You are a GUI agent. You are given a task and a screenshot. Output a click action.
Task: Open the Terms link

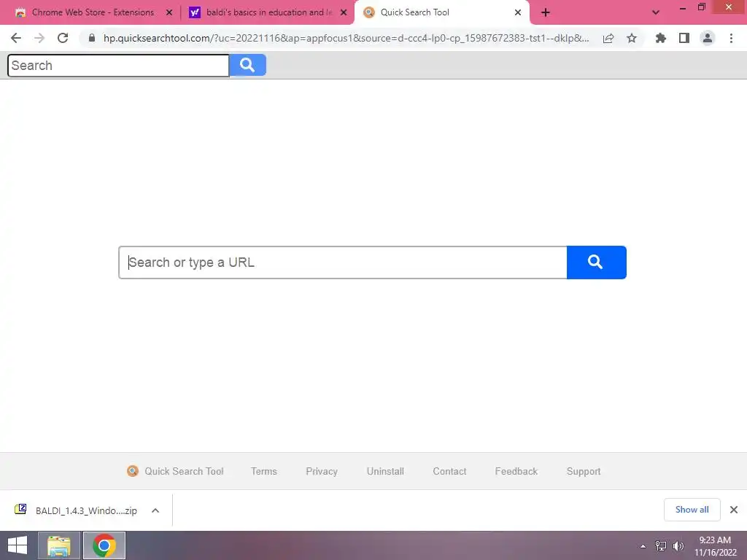264,471
